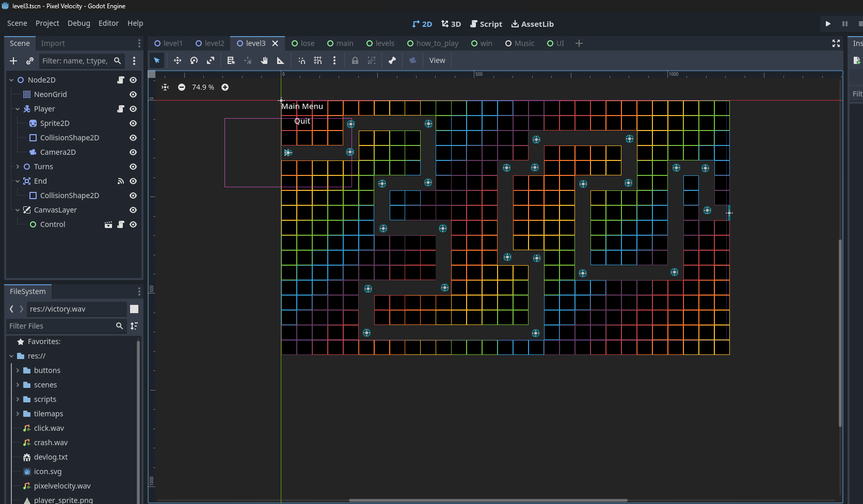Select the Move mode tool
Screen dimensions: 863x504
[x=177, y=60]
